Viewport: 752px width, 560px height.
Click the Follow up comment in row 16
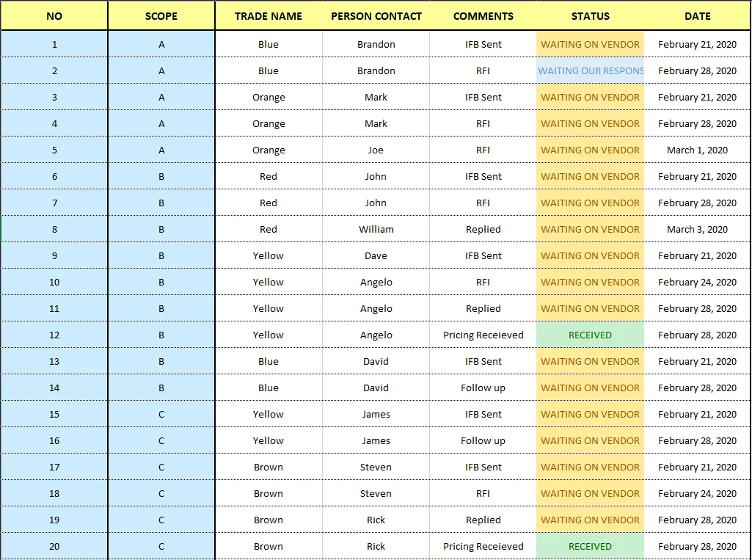click(x=483, y=441)
